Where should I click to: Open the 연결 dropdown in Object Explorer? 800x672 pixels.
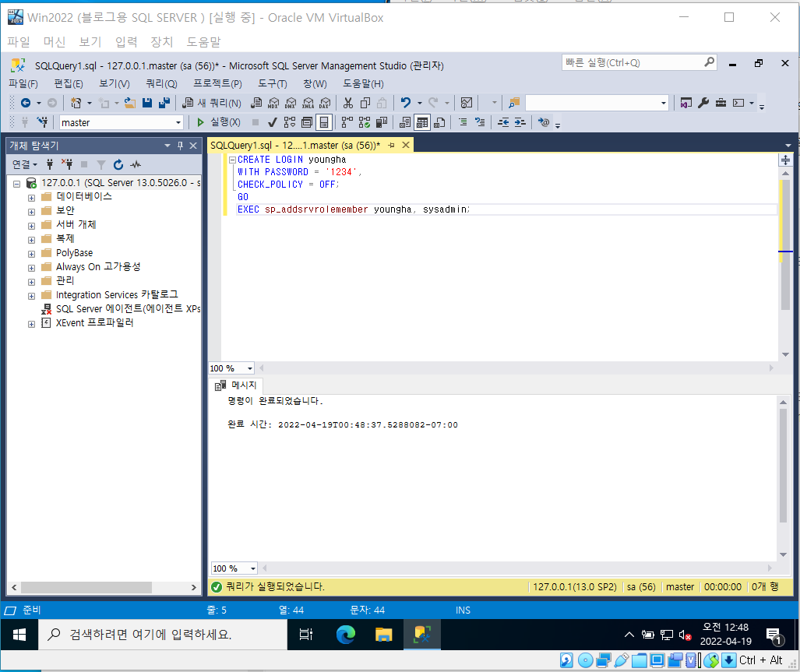tap(24, 164)
